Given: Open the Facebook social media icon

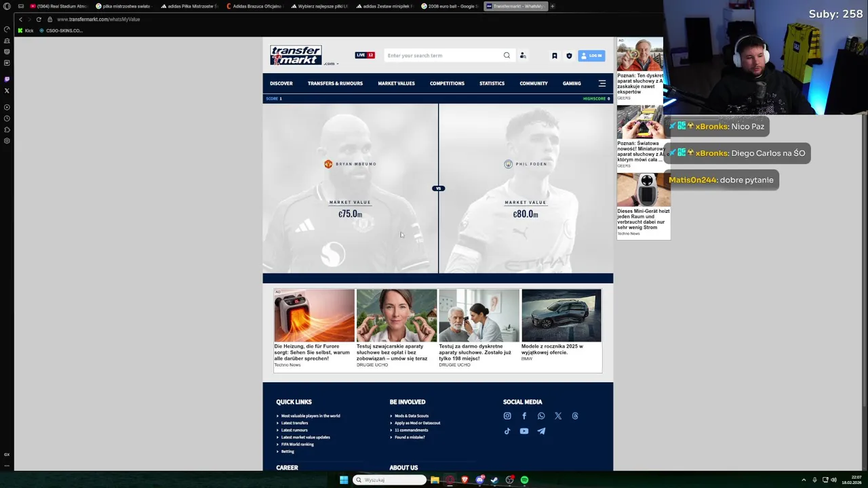Looking at the screenshot, I should (x=524, y=416).
